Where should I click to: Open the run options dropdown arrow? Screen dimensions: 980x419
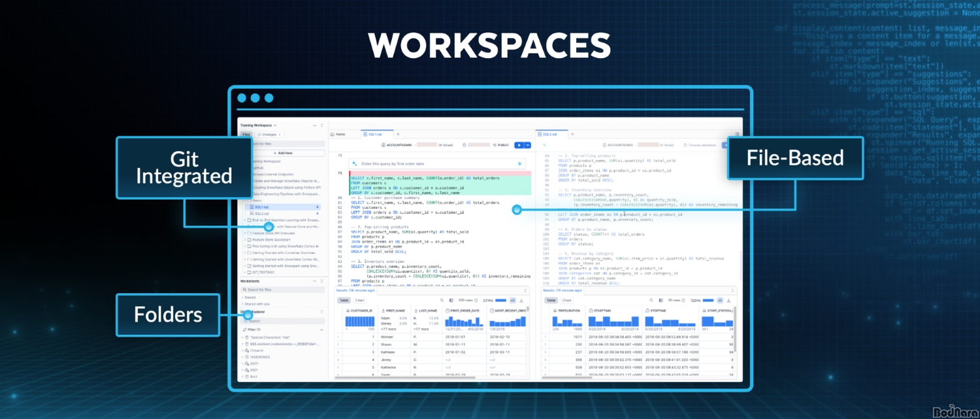click(528, 145)
